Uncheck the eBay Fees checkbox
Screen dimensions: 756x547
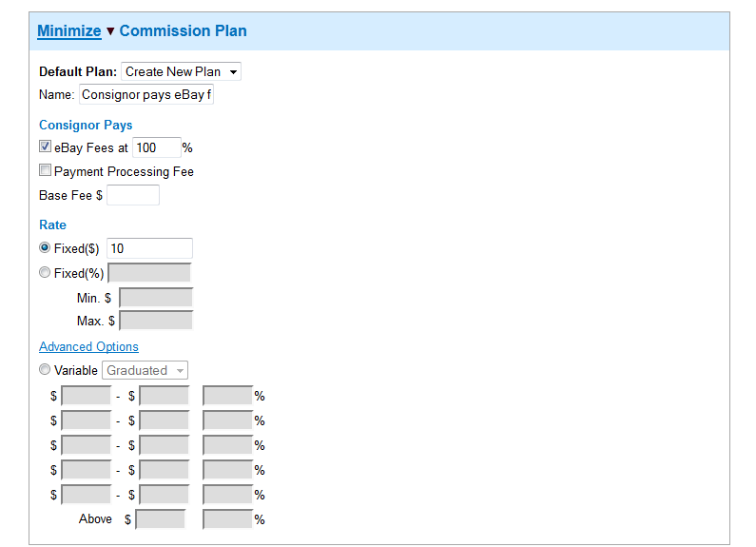coord(45,147)
